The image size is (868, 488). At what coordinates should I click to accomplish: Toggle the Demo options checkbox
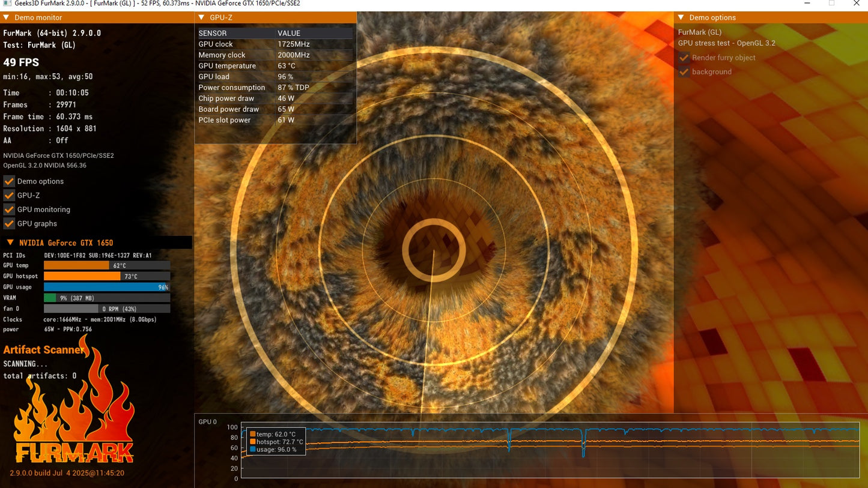tap(9, 181)
